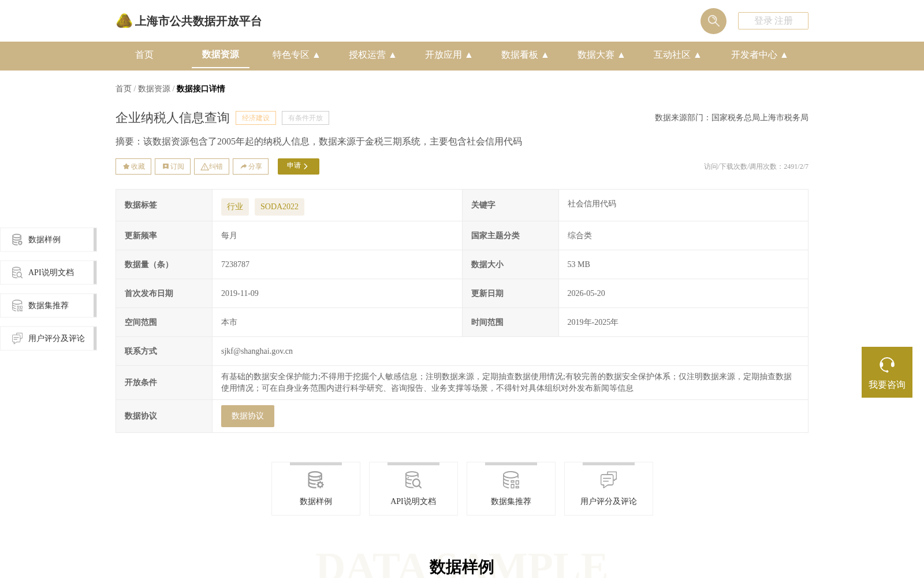Click the 数据接口详情 breadcrumb text
Image resolution: width=924 pixels, height=578 pixels.
point(201,89)
